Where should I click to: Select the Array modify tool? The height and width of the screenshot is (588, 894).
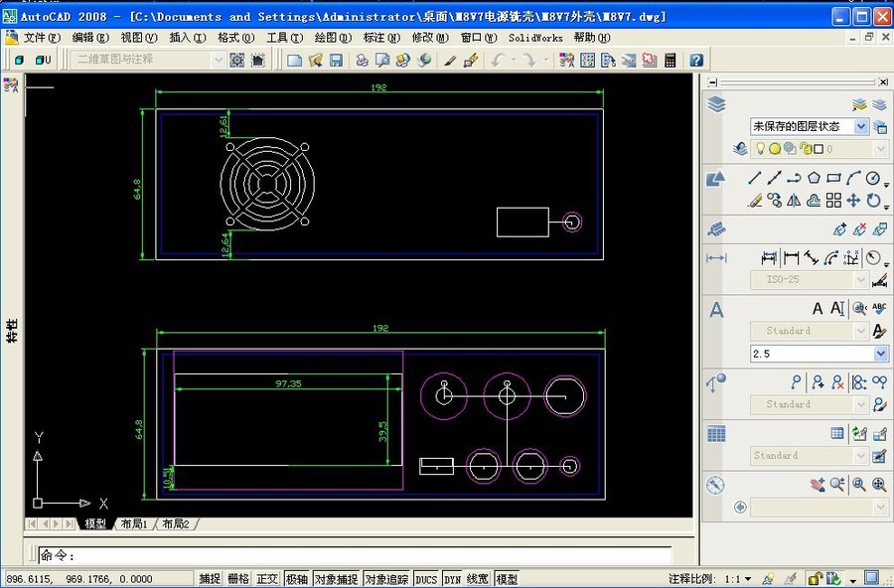click(x=833, y=201)
